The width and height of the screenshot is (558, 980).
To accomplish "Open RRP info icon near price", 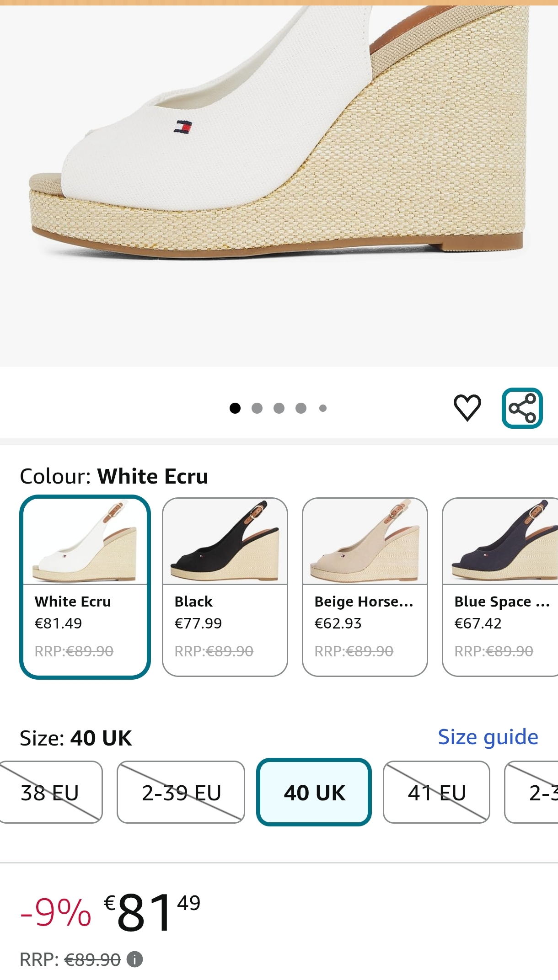I will (x=134, y=959).
